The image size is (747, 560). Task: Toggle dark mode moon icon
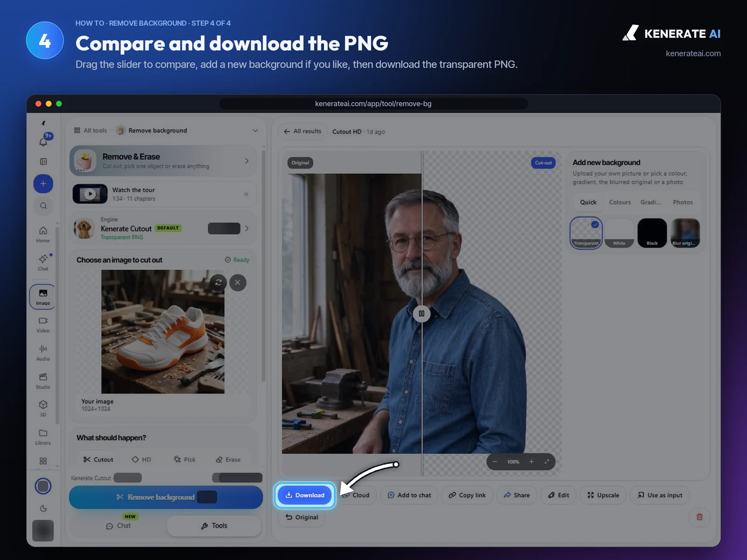(43, 509)
